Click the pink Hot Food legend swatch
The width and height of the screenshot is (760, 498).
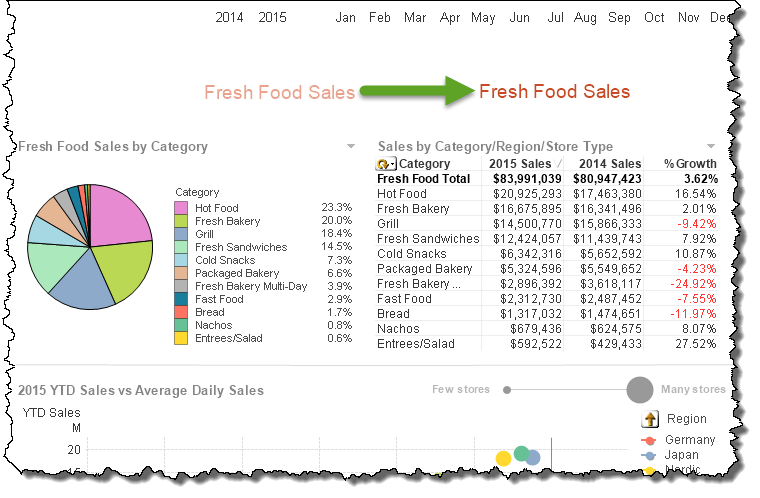coord(181,208)
